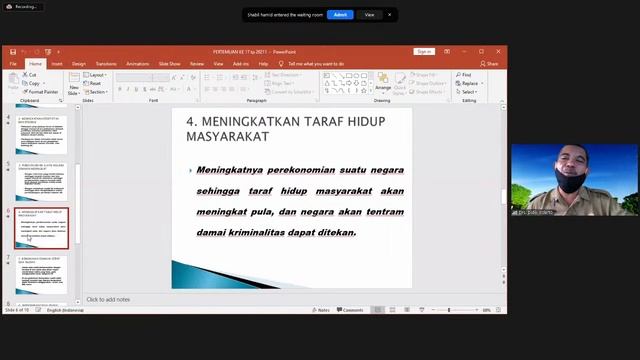
Task: Select the text box shape in shapes gallery
Action: point(327,76)
